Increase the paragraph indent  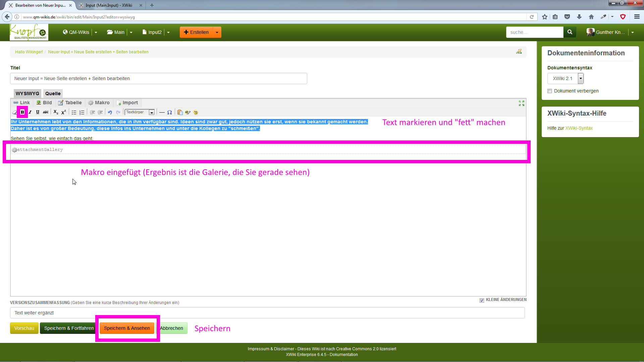pos(100,112)
